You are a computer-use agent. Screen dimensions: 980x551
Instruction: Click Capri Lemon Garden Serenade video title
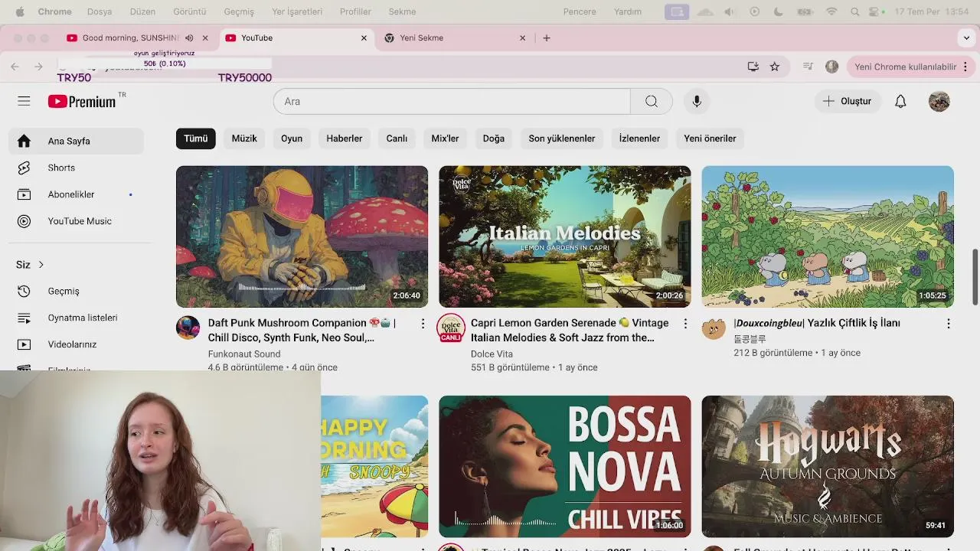pyautogui.click(x=570, y=330)
